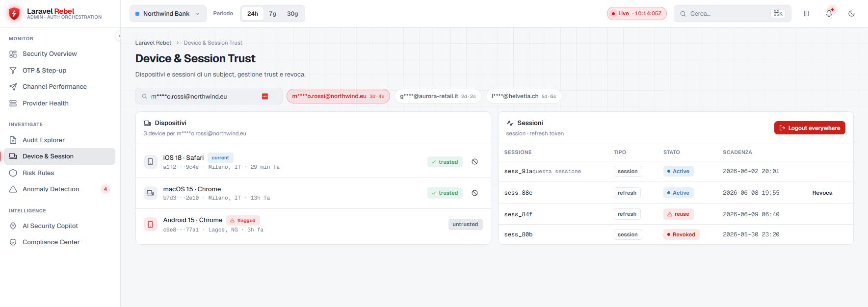Select the 24h period tab
868x307 pixels.
[253, 14]
